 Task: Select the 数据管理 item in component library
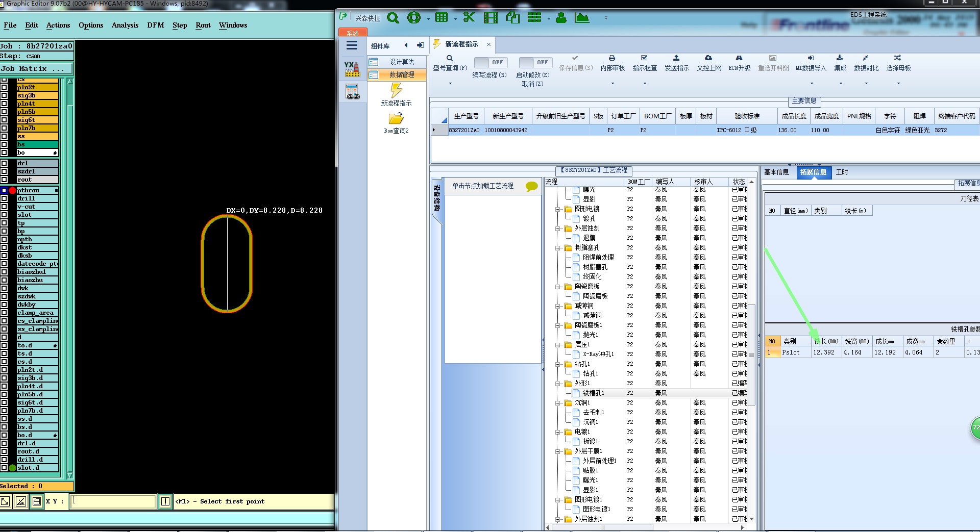[x=402, y=75]
